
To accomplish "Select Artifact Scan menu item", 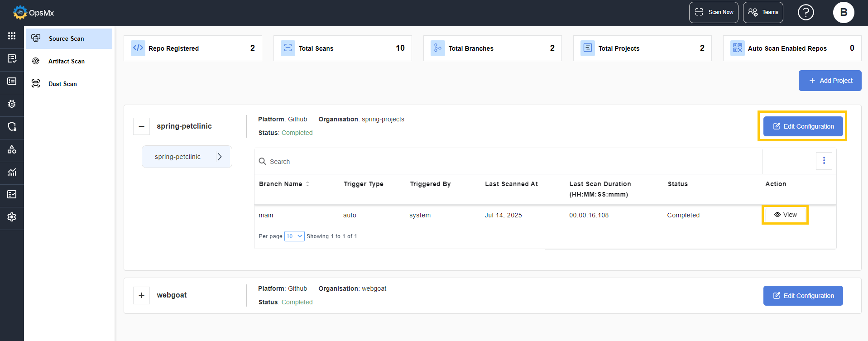I will coord(66,61).
